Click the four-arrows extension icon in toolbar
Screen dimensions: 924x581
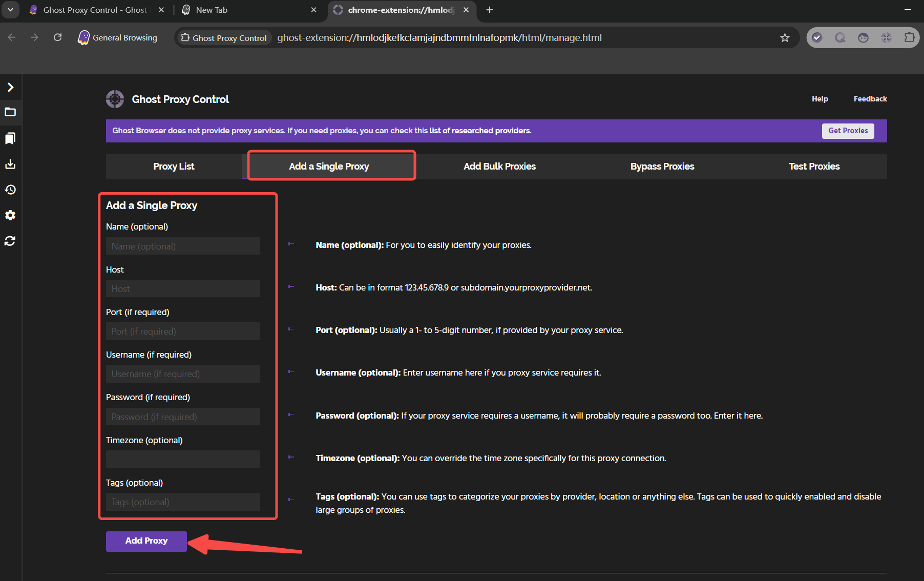886,37
